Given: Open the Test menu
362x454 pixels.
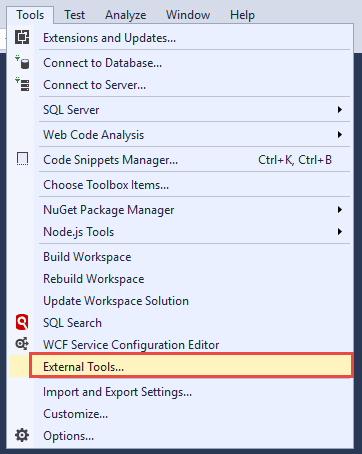Looking at the screenshot, I should (x=75, y=15).
